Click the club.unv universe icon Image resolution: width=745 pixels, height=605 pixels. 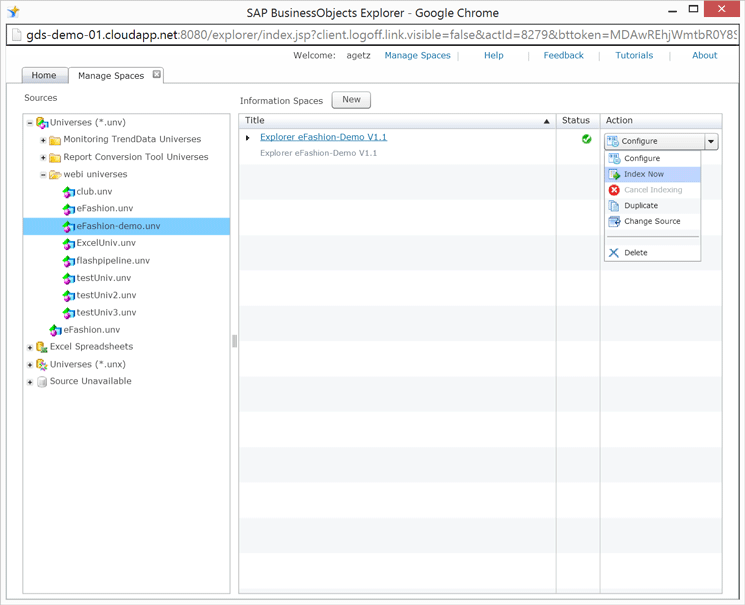tap(69, 192)
